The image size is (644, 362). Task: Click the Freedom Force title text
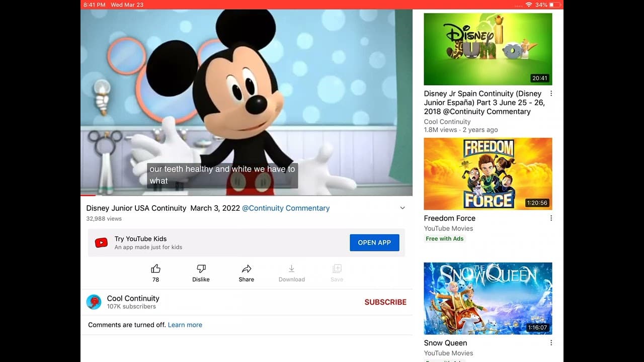[x=450, y=218]
